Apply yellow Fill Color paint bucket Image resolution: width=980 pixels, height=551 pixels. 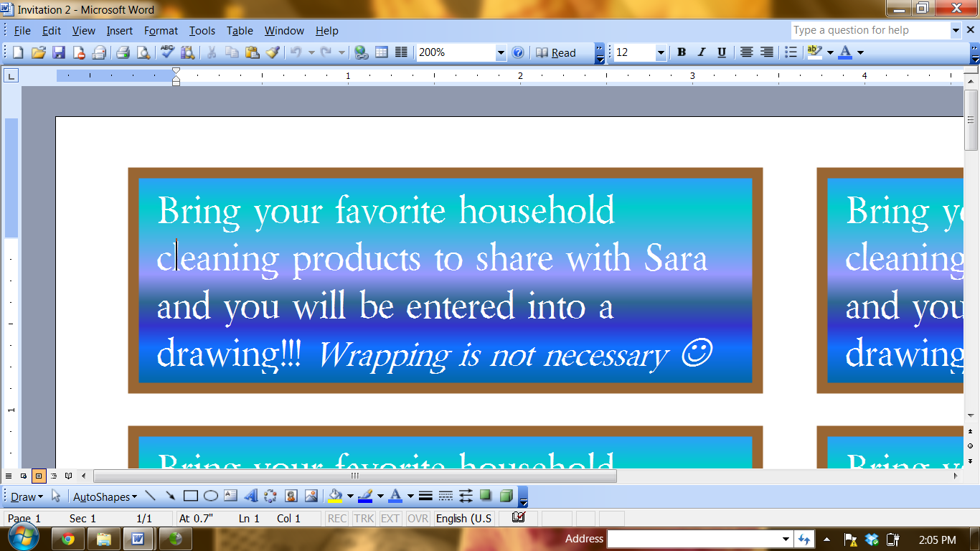tap(335, 496)
